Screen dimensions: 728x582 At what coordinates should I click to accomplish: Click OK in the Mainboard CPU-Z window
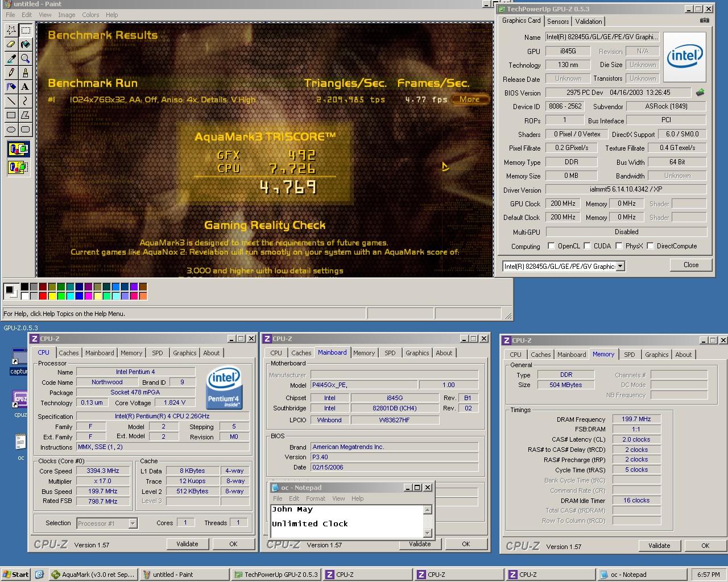466,544
